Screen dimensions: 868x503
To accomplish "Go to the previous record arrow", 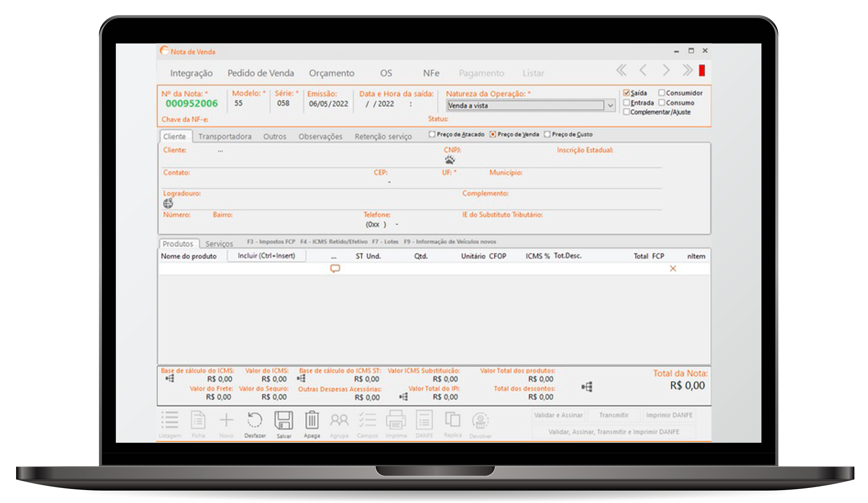I will coord(643,70).
